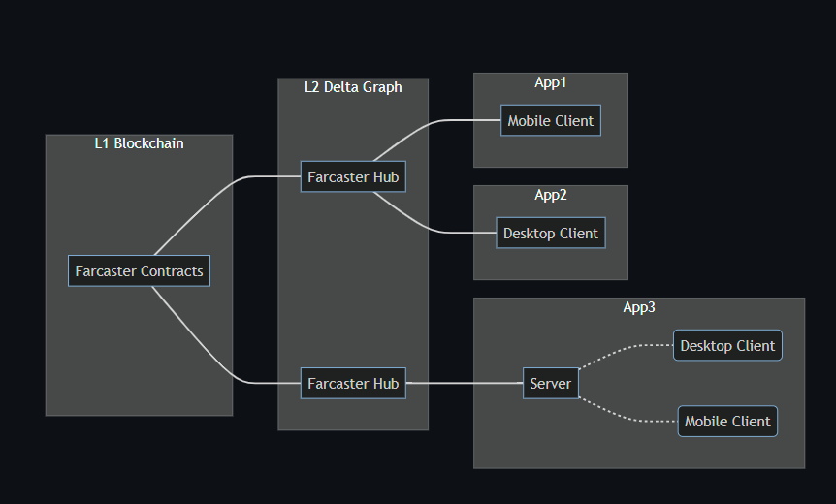Select the App2 subgraph label
This screenshot has width=836, height=504.
(x=551, y=195)
